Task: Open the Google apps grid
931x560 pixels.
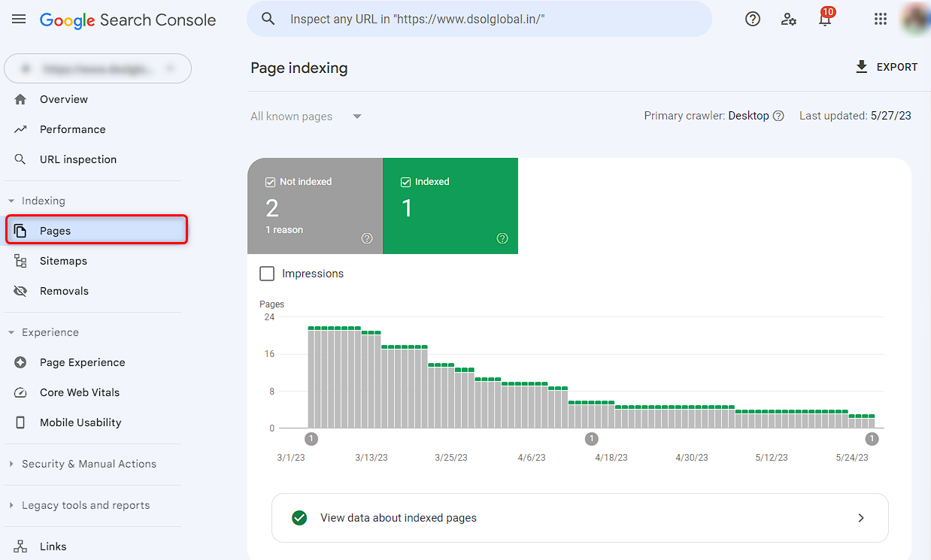Action: point(881,20)
